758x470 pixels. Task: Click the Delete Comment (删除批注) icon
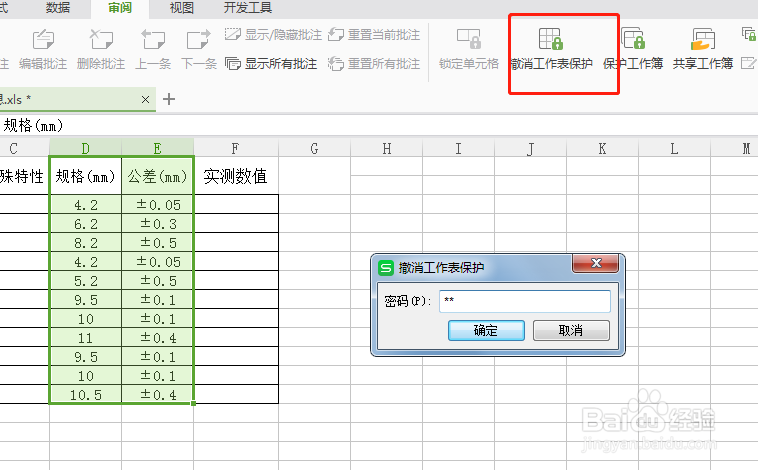[x=101, y=40]
